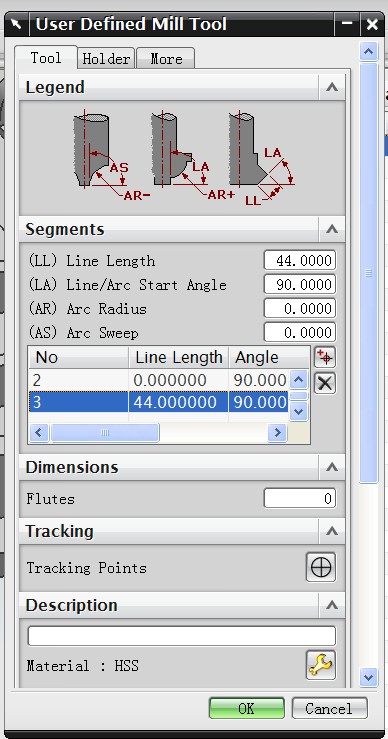388x739 pixels.
Task: Click the Arc Radius input field
Action: click(300, 309)
